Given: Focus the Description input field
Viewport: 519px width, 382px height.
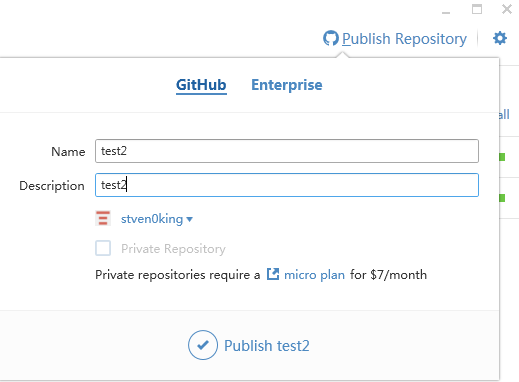Looking at the screenshot, I should 287,185.
